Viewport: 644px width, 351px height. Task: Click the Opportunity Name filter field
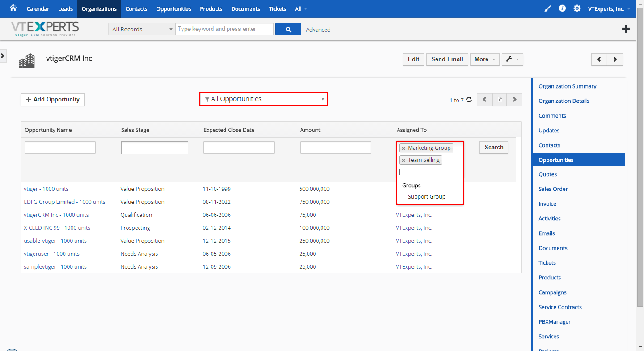coord(60,148)
